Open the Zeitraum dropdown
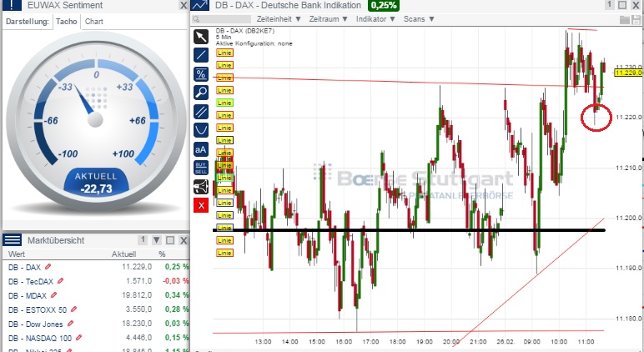 (329, 19)
